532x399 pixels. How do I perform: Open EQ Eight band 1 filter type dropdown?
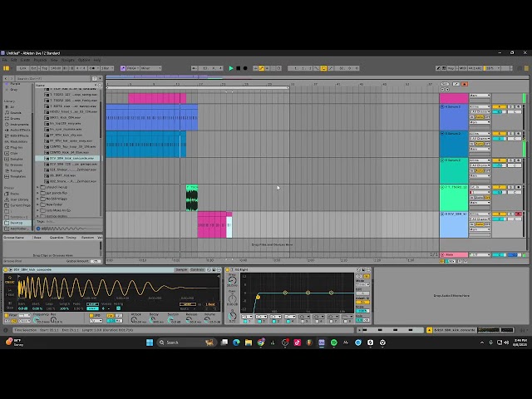(x=247, y=317)
